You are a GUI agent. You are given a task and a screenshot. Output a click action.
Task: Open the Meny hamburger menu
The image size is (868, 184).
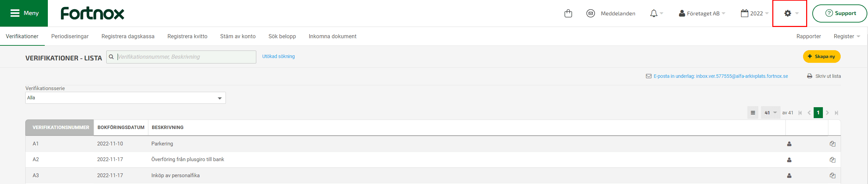24,13
